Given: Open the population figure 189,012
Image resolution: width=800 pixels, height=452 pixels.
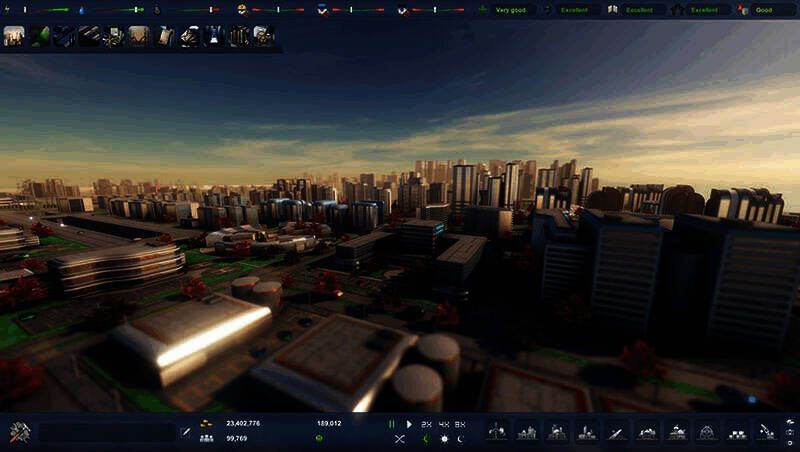Looking at the screenshot, I should pyautogui.click(x=329, y=424).
